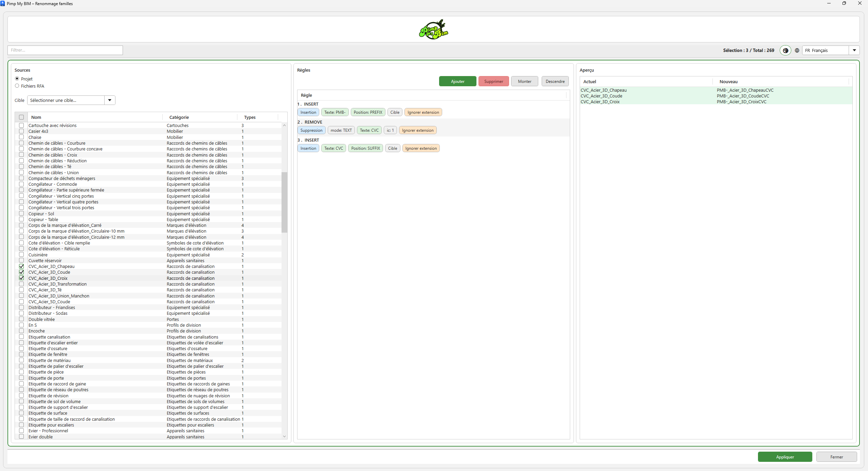Image resolution: width=868 pixels, height=471 pixels.
Task: Click the Supprimer rule button
Action: point(493,81)
